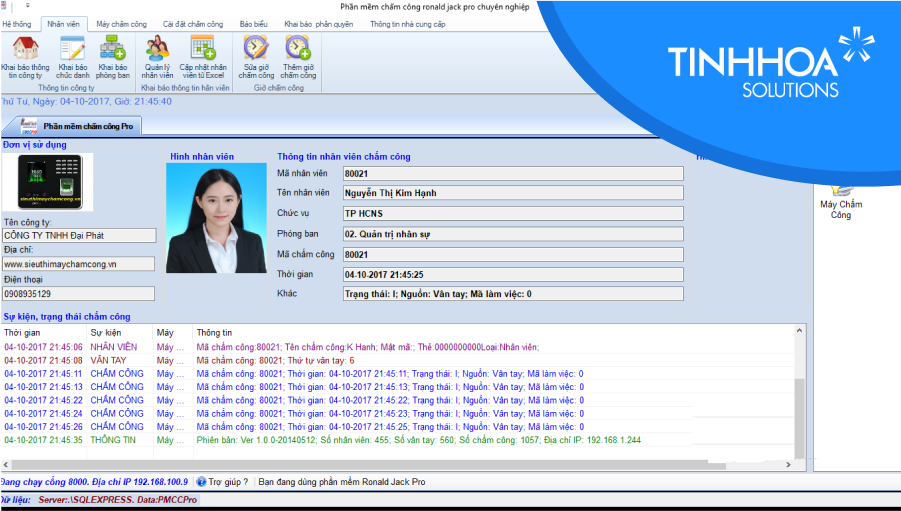Click the Thông tin column header
The width and height of the screenshot is (901, 511).
[x=214, y=333]
